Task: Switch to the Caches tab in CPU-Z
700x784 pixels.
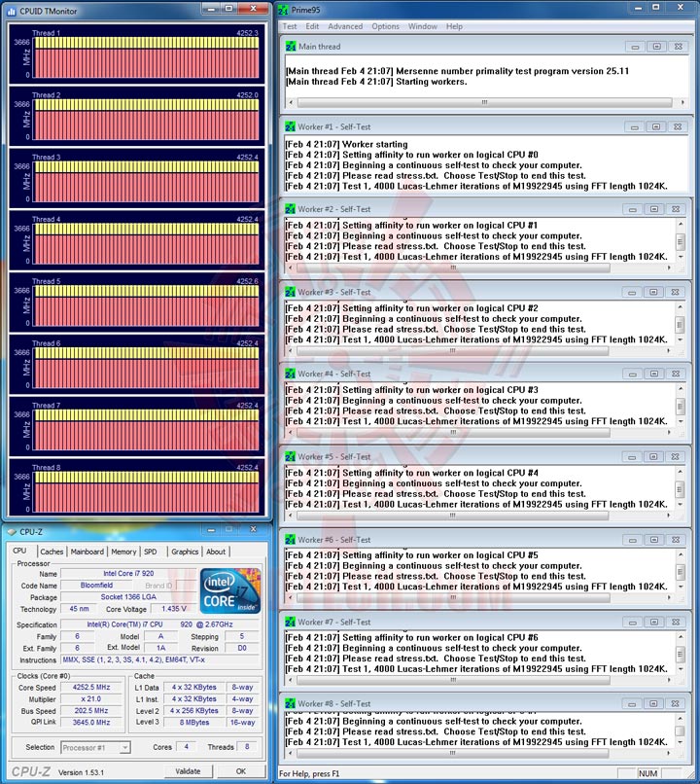Action: point(52,552)
